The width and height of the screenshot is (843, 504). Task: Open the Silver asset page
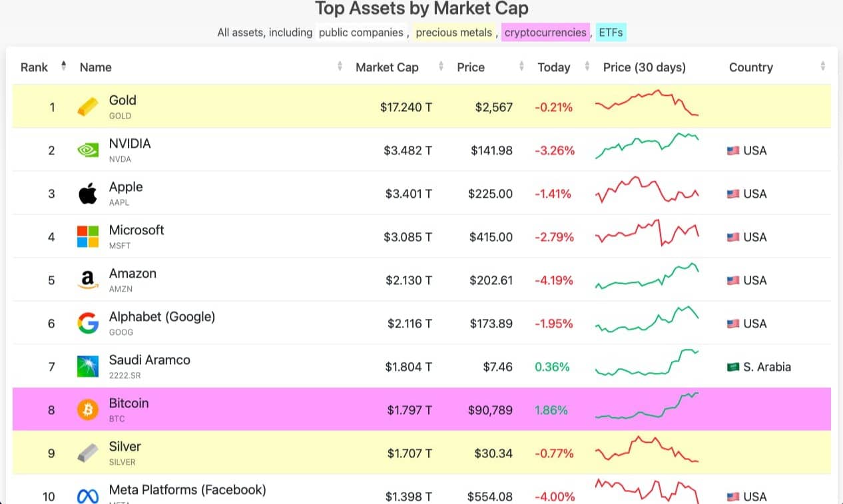[x=125, y=447]
